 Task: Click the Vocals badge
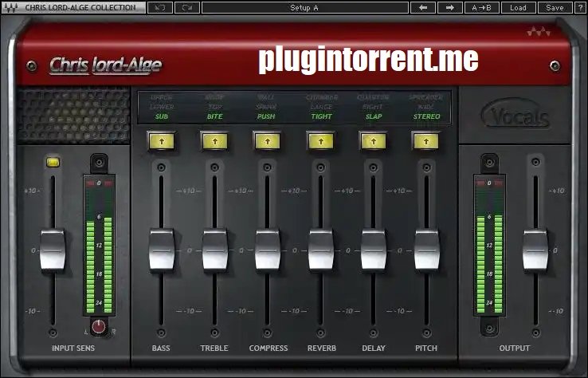(515, 115)
